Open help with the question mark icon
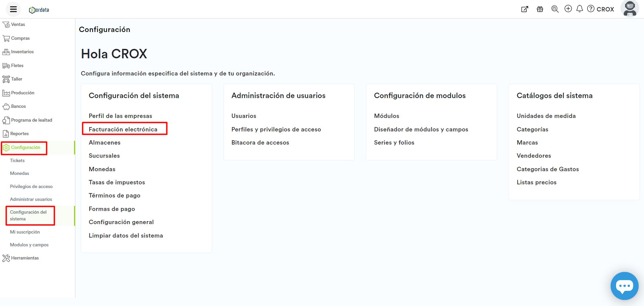The width and height of the screenshot is (644, 306). (590, 9)
